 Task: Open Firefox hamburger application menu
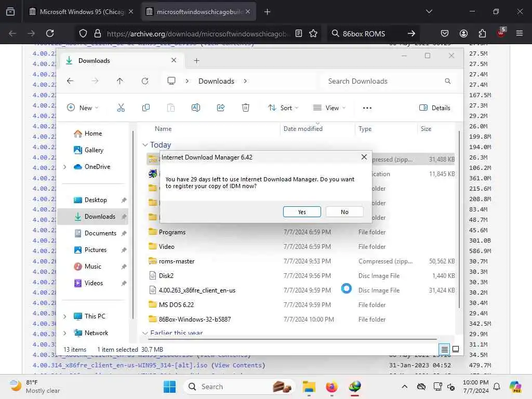click(x=520, y=33)
